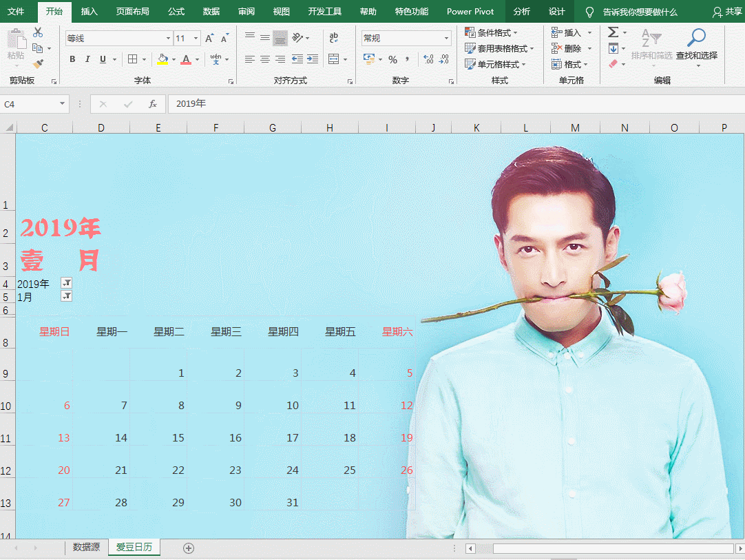This screenshot has height=560, width=745.
Task: Click accounting number format icon
Action: [368, 59]
